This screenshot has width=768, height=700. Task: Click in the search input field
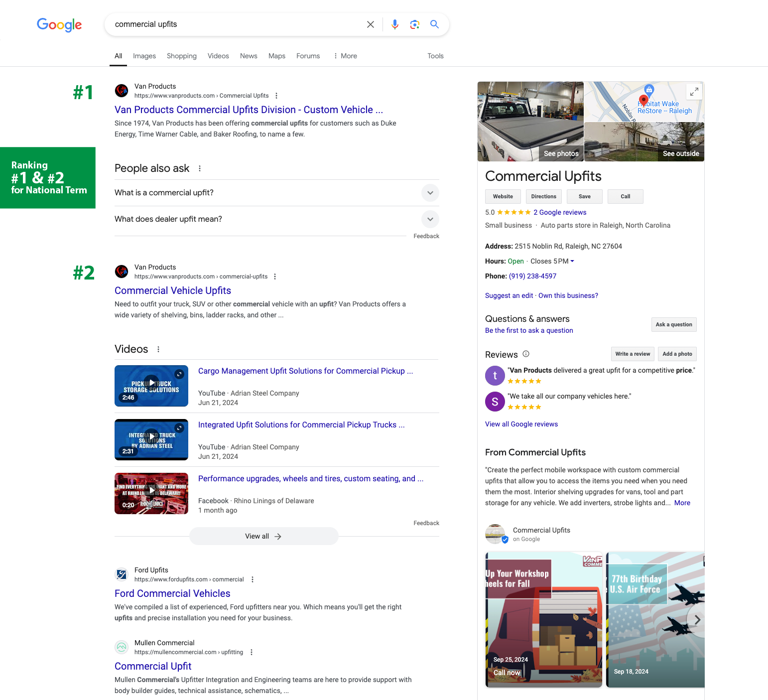(x=234, y=24)
